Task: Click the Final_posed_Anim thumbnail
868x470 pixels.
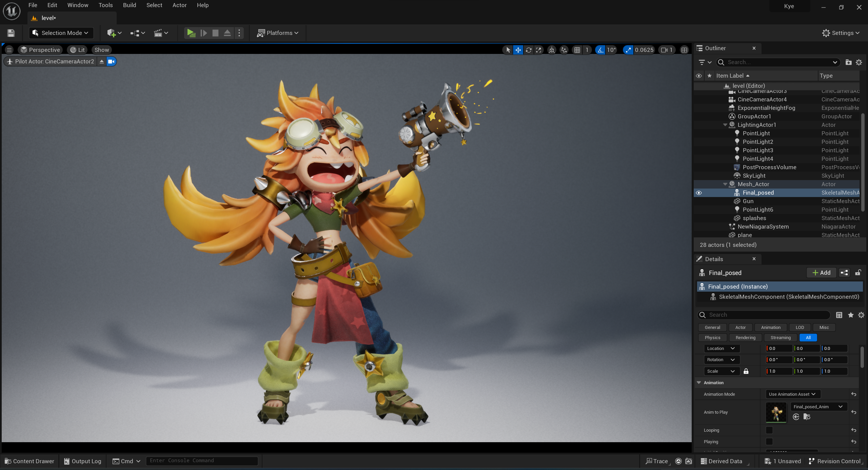Action: (x=776, y=412)
